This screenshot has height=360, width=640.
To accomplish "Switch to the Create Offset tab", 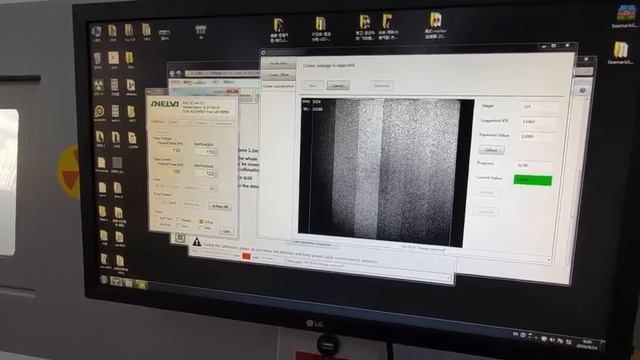I will (278, 75).
